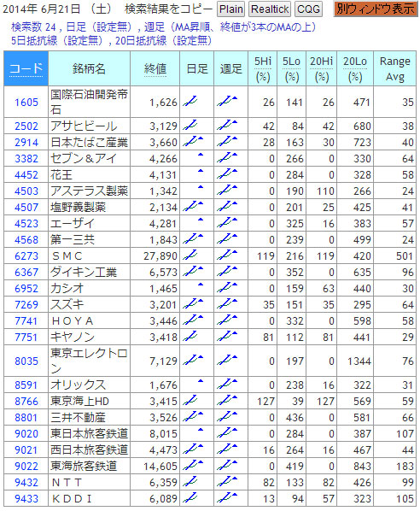Viewport: 420px width, 511px height.
Task: Click daily arrow icon for オリックス
Action: 201,381
